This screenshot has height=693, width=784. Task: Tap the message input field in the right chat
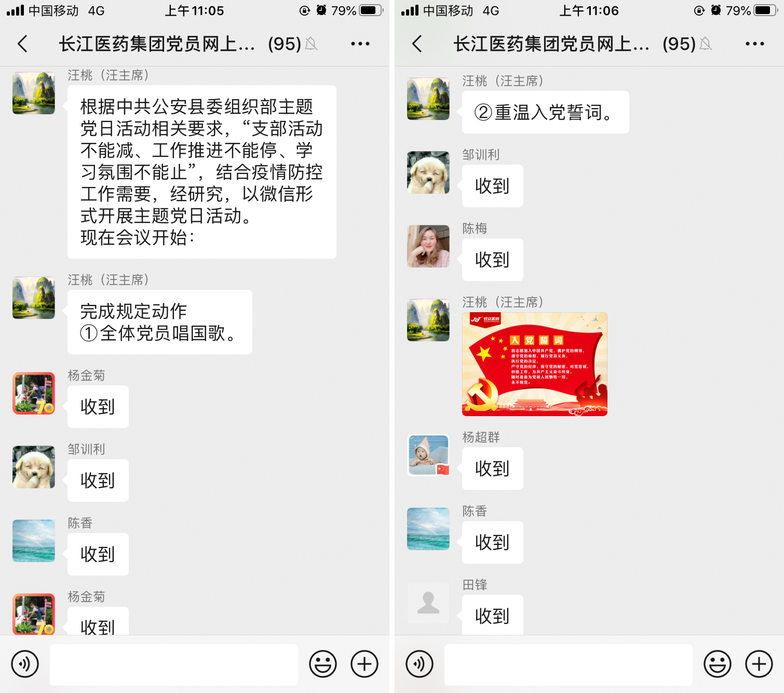569,664
